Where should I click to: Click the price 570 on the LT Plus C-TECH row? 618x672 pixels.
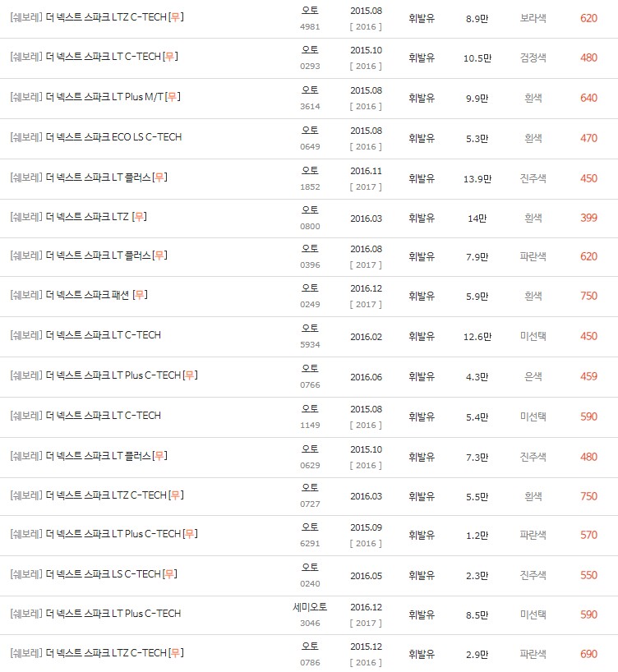tap(588, 536)
